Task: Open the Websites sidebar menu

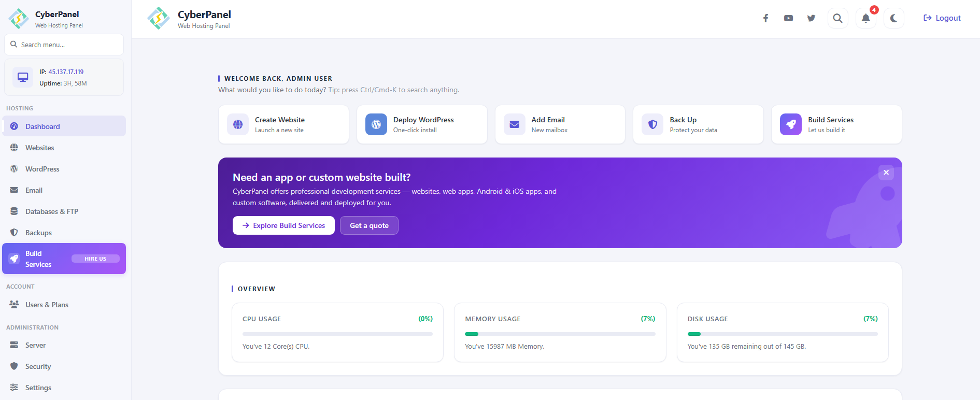Action: [64, 148]
